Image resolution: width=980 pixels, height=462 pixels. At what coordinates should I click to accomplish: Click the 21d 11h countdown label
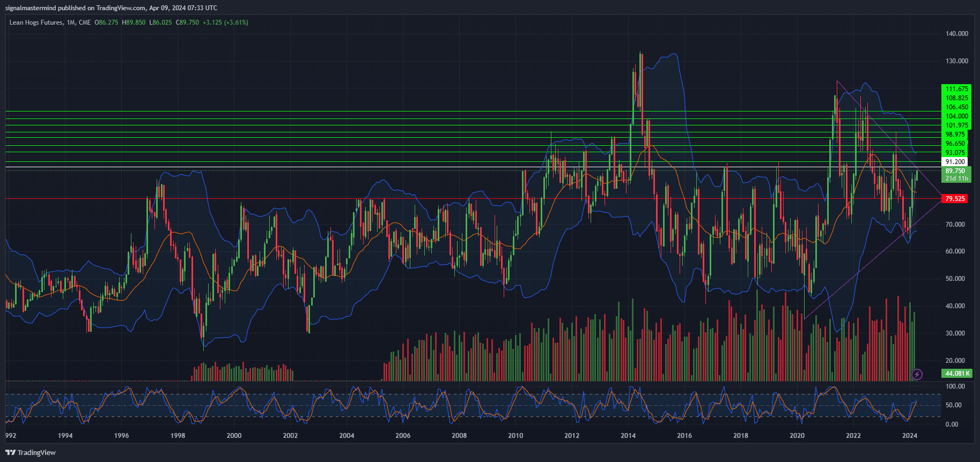point(956,178)
